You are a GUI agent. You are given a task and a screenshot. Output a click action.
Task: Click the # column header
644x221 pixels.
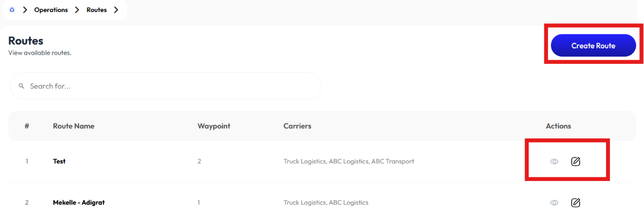pyautogui.click(x=26, y=126)
